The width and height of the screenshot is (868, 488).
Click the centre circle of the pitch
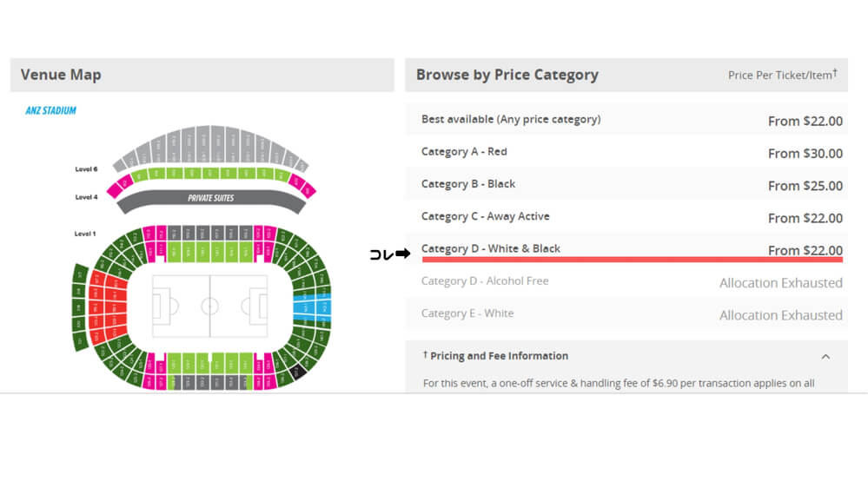(x=210, y=307)
